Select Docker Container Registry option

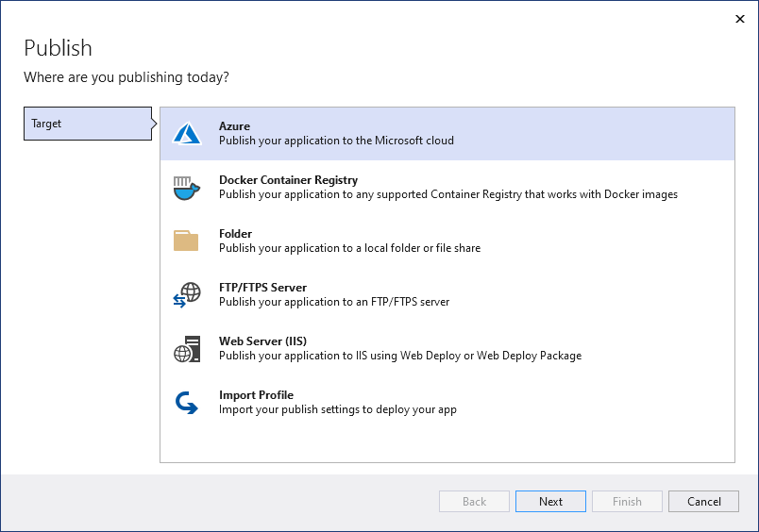[288, 180]
